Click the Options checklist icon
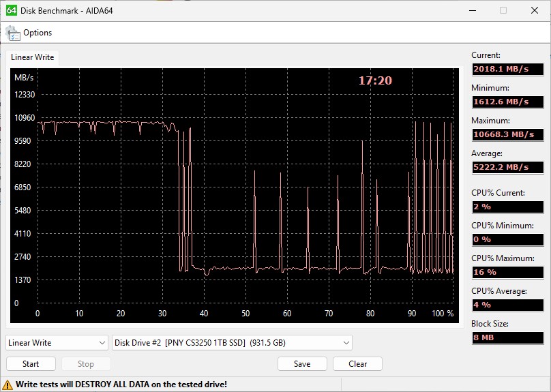This screenshot has width=551, height=392. 13,33
